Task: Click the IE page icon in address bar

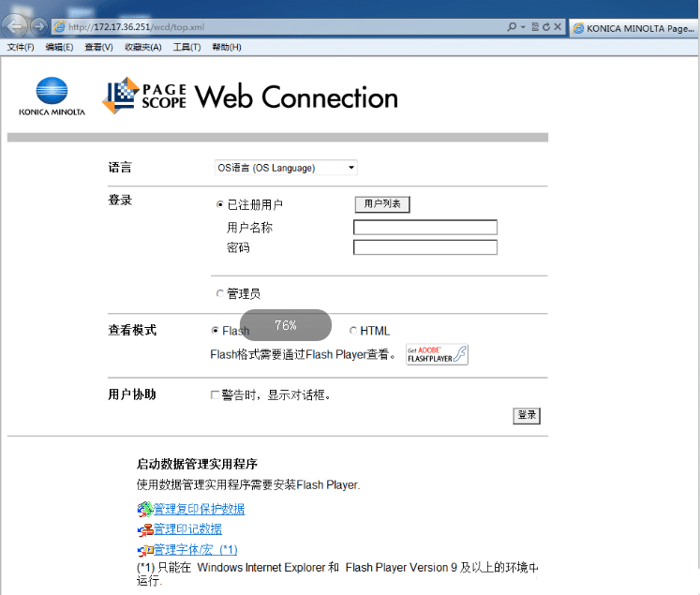Action: (x=59, y=27)
